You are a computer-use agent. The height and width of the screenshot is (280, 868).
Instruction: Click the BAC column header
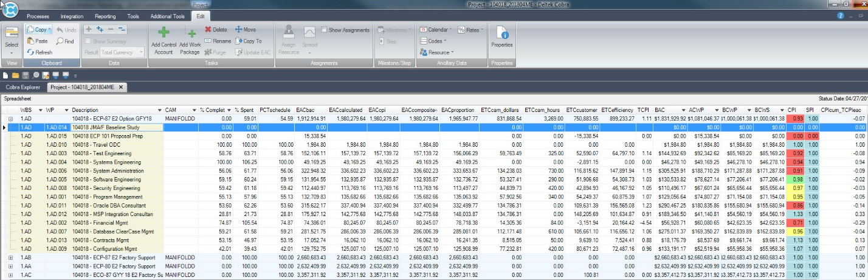pos(670,110)
